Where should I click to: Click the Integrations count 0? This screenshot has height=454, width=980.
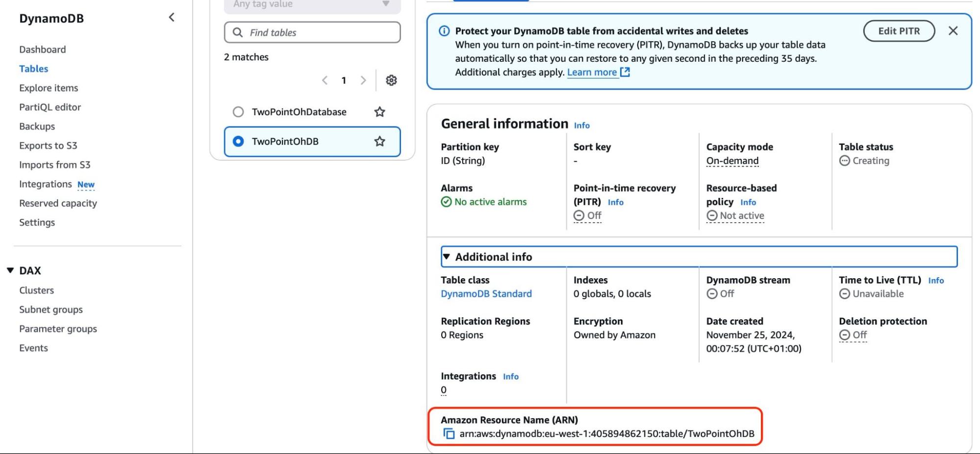pos(444,390)
